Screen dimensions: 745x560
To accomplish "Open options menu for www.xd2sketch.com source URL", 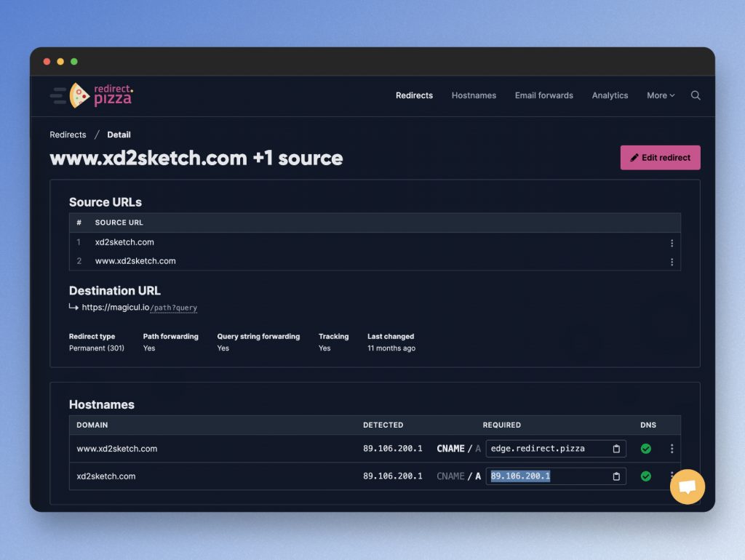I will (672, 263).
